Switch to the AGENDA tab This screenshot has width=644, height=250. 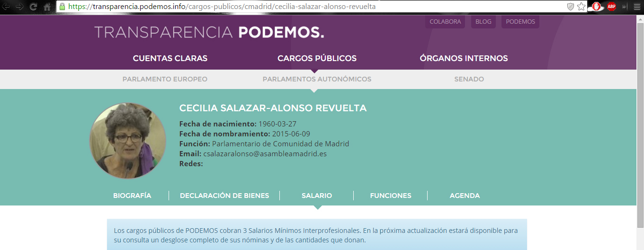point(465,196)
